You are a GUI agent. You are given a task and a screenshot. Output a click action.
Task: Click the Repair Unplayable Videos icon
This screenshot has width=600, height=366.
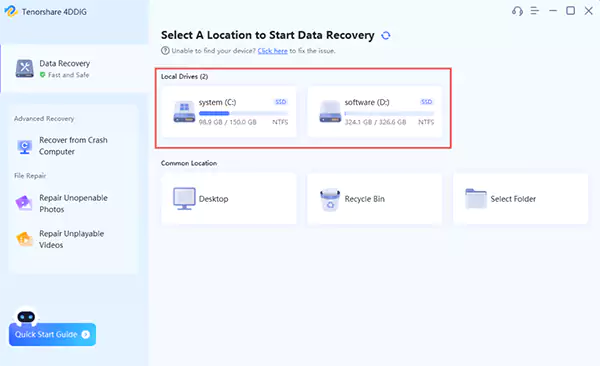coord(24,239)
